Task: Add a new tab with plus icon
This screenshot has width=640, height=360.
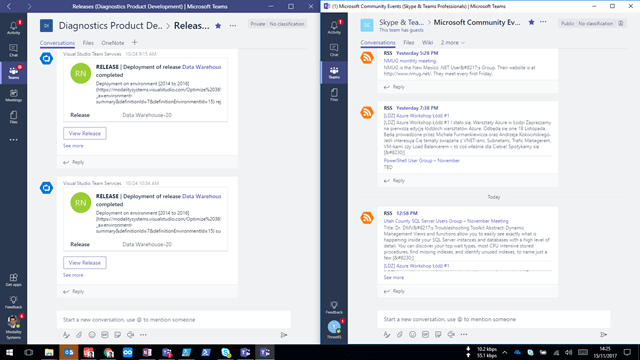Action: coord(134,42)
